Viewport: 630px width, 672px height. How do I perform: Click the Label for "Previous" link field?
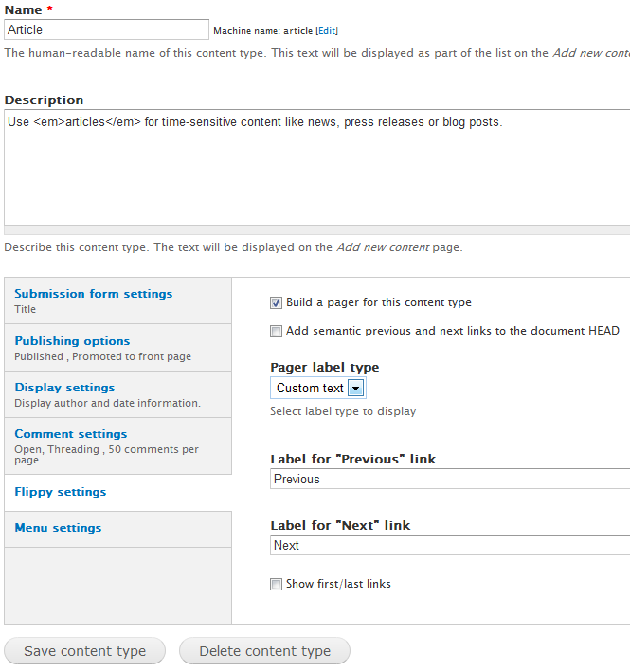(x=450, y=480)
